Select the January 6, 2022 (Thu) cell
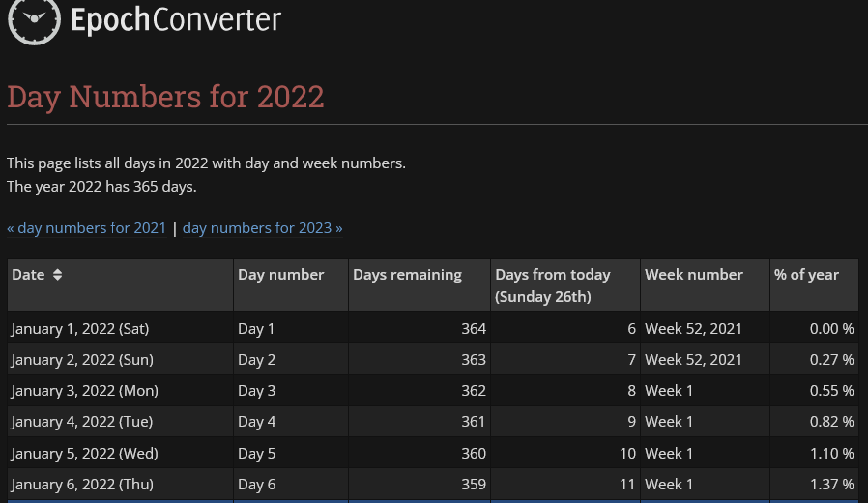Viewport: 868px width, 503px height. [x=120, y=485]
